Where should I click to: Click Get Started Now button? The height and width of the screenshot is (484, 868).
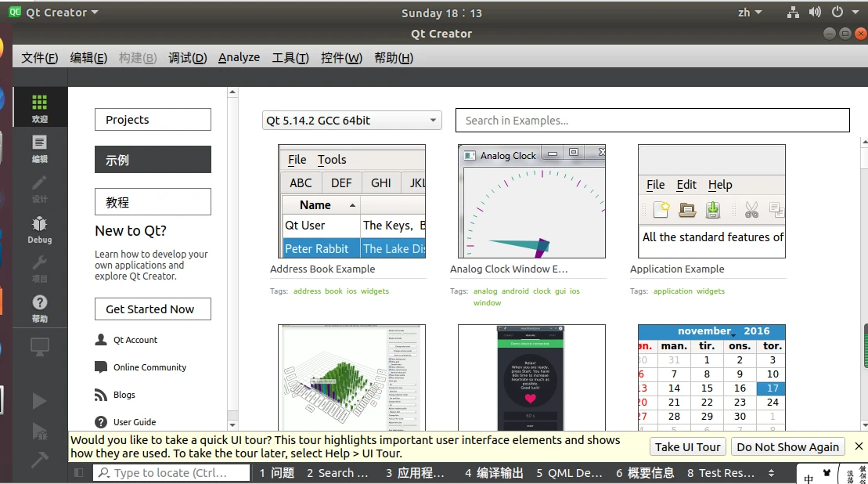(153, 309)
